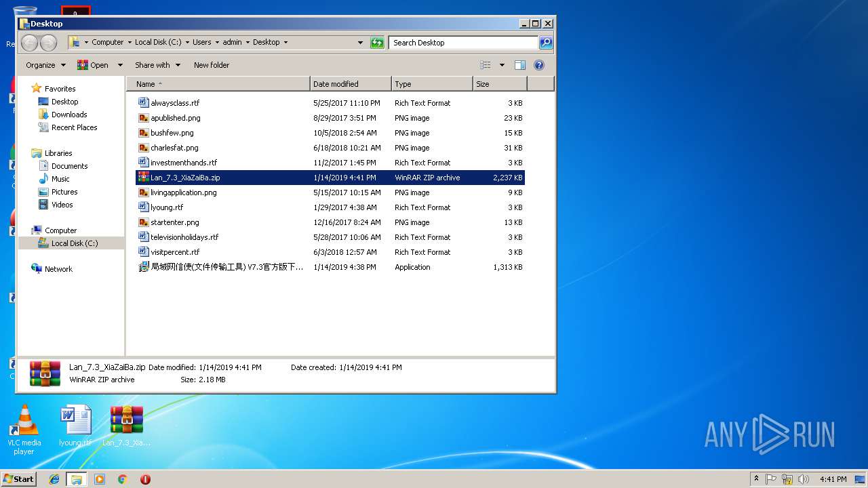Screen dimensions: 868x488
Task: Click the Start button
Action: (x=19, y=479)
